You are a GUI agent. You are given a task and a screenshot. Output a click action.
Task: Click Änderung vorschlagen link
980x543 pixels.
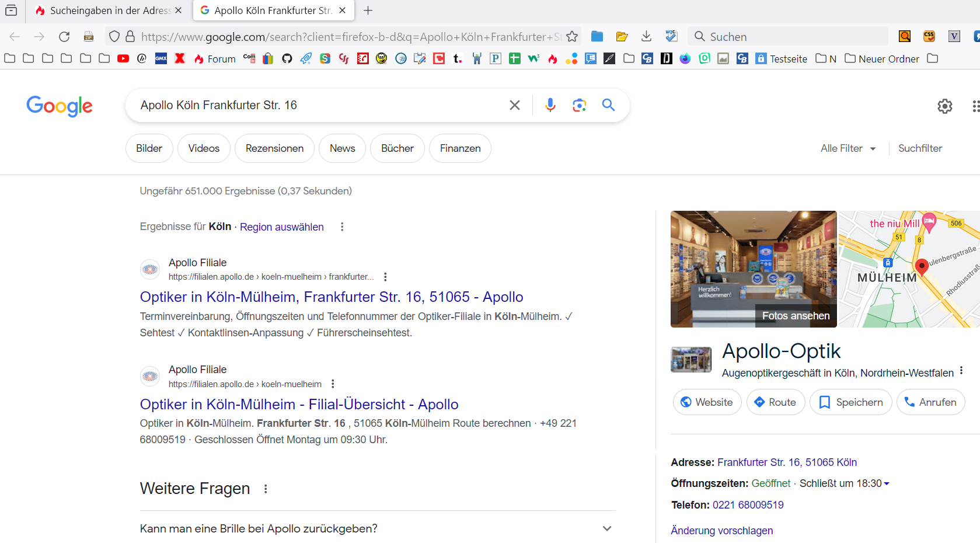721,531
